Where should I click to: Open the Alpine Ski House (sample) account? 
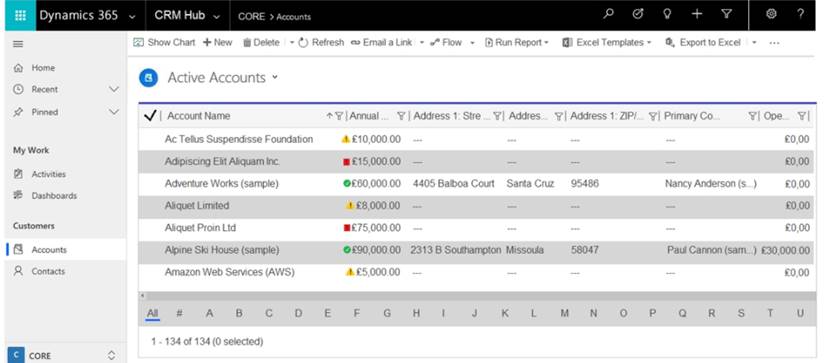point(222,250)
